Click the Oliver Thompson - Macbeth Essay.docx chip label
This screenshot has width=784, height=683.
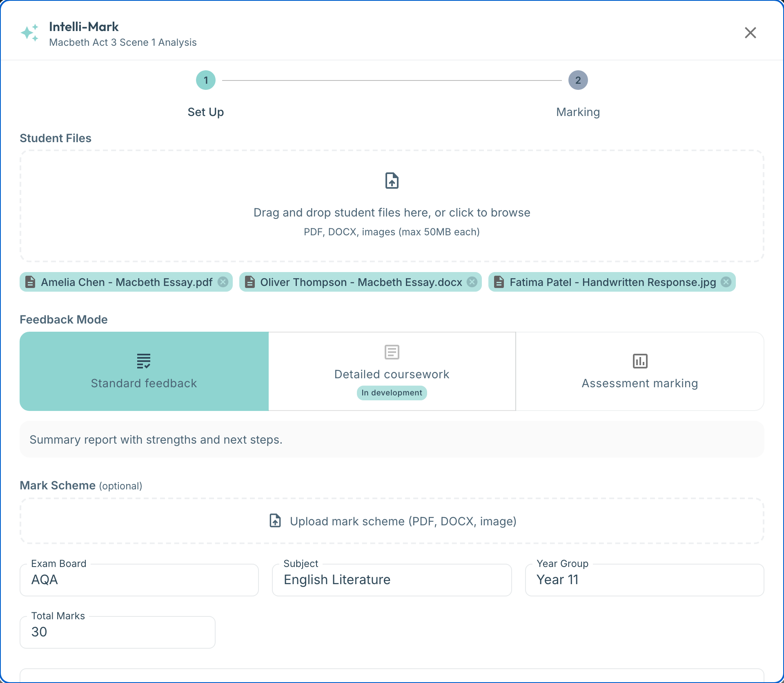[361, 282]
